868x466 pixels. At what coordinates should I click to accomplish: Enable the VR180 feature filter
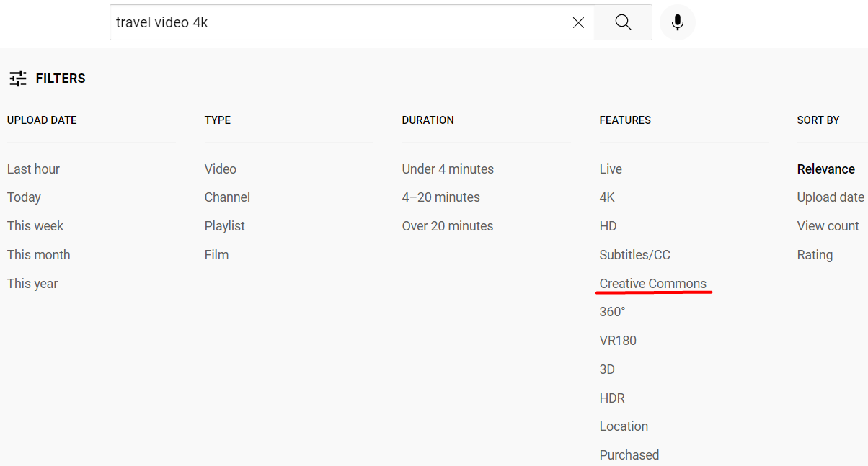[x=618, y=341]
